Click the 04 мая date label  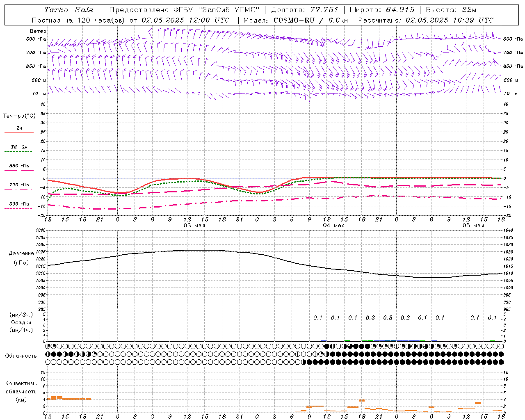pyautogui.click(x=334, y=226)
